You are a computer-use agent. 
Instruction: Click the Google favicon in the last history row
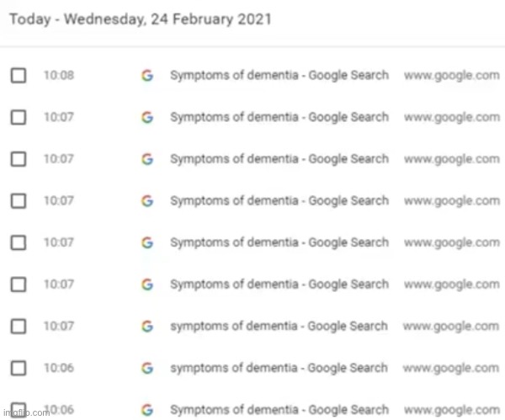click(x=147, y=409)
